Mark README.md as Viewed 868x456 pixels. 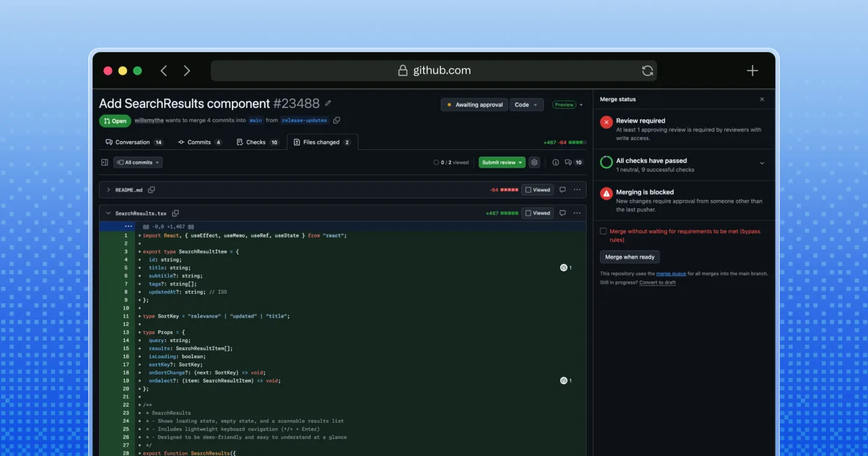click(538, 190)
